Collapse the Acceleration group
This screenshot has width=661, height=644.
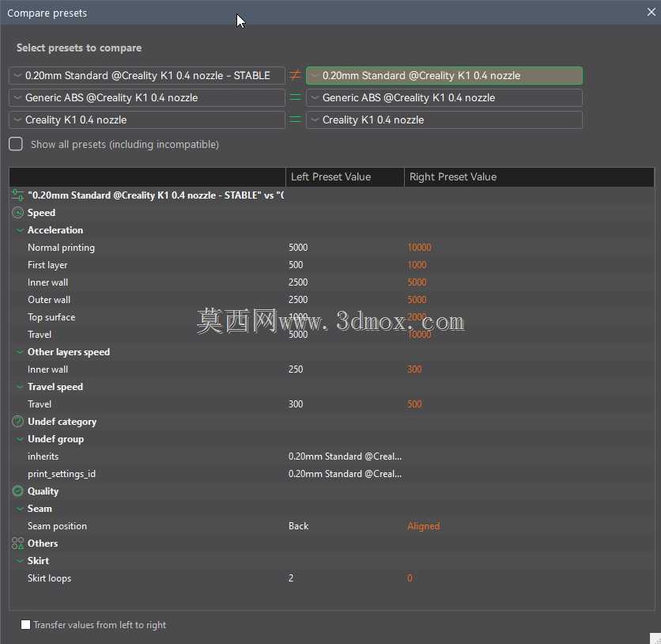point(20,230)
